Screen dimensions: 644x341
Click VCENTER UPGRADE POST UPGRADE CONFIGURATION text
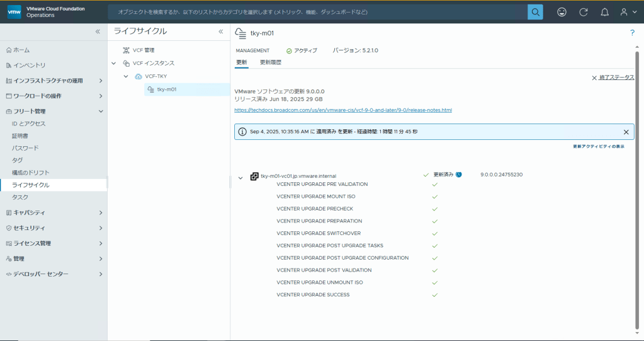pos(342,258)
